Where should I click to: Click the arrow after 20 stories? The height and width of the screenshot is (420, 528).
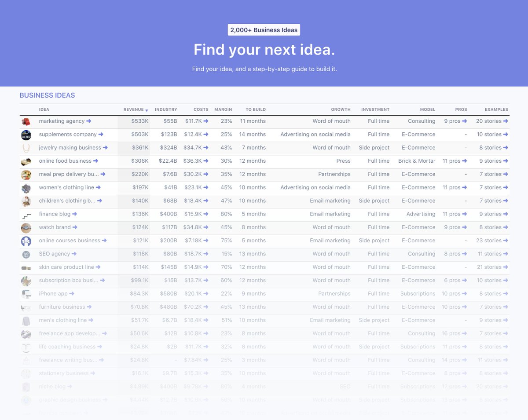(x=506, y=121)
